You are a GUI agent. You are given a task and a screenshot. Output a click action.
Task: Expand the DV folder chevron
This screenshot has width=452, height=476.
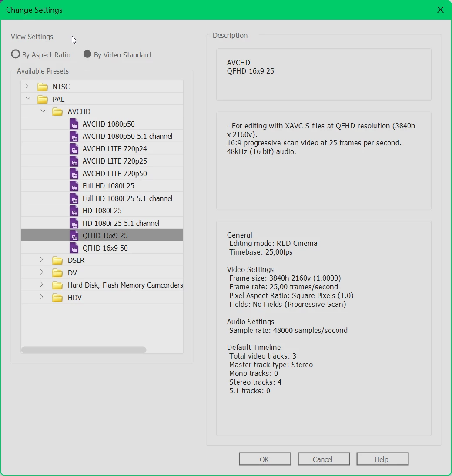pyautogui.click(x=42, y=272)
